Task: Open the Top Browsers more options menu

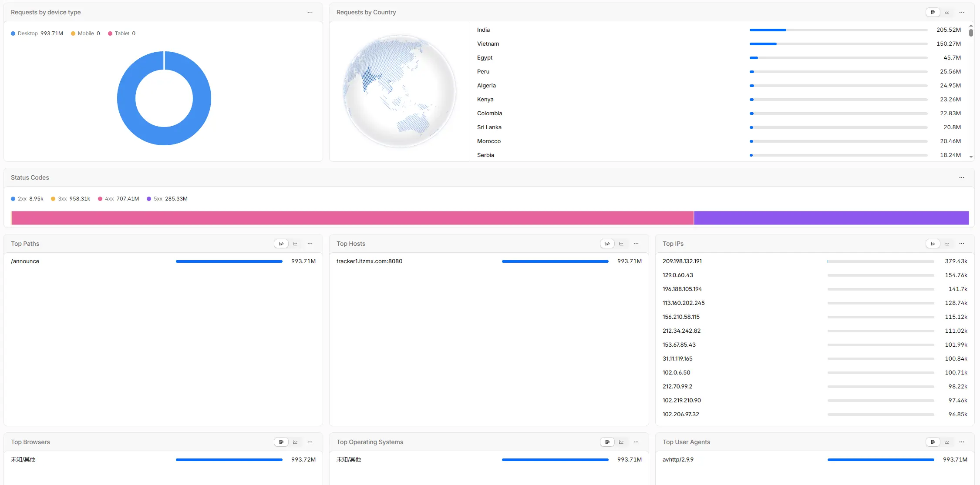Action: 310,442
